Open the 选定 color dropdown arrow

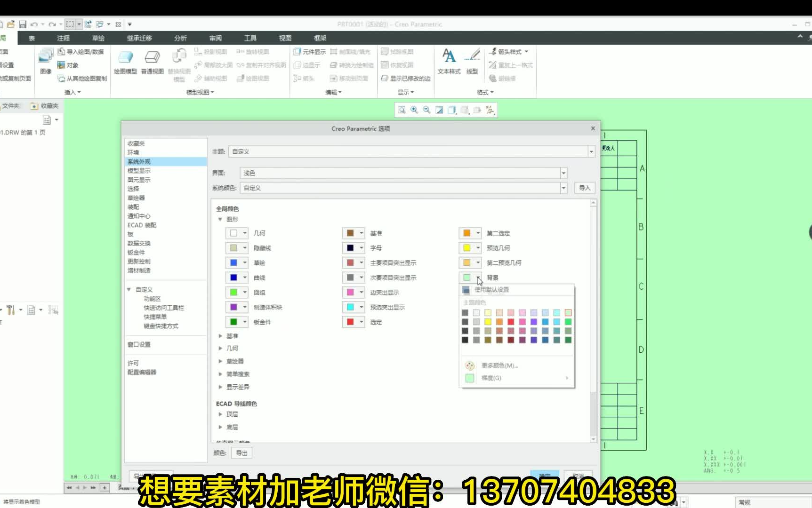[x=362, y=322]
